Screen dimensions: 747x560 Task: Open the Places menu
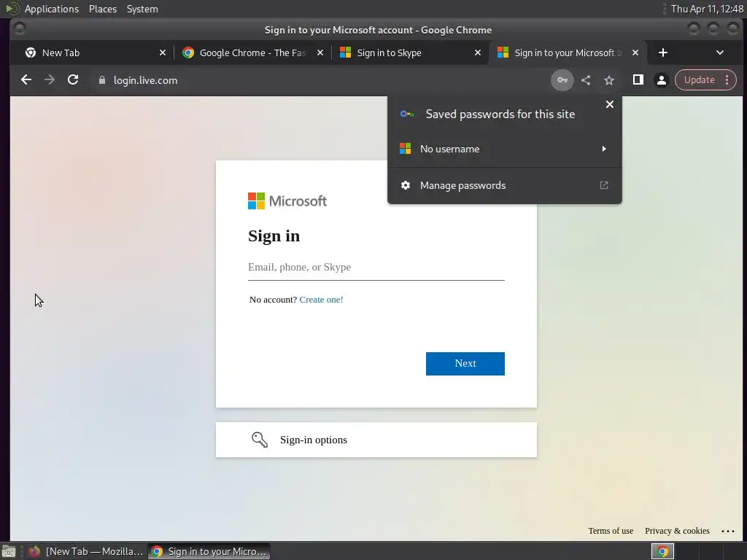[103, 9]
